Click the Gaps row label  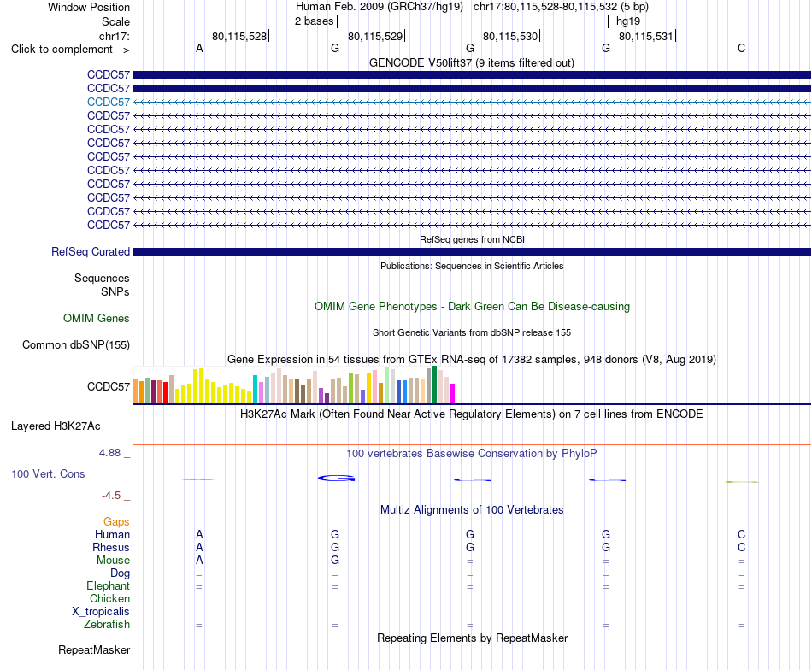pyautogui.click(x=116, y=522)
